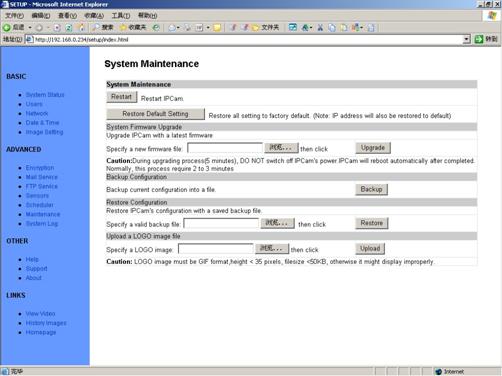Open the Users sidebar link
502x376 pixels.
(34, 104)
